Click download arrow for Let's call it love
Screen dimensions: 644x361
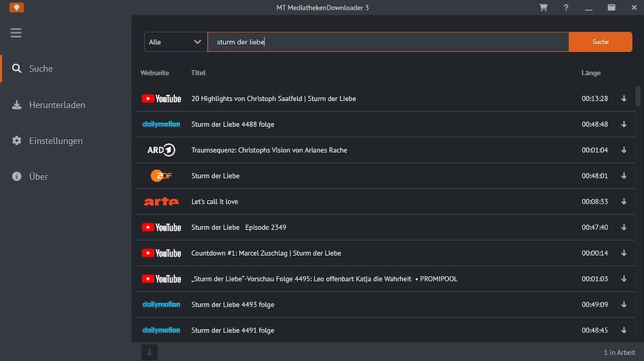point(624,202)
